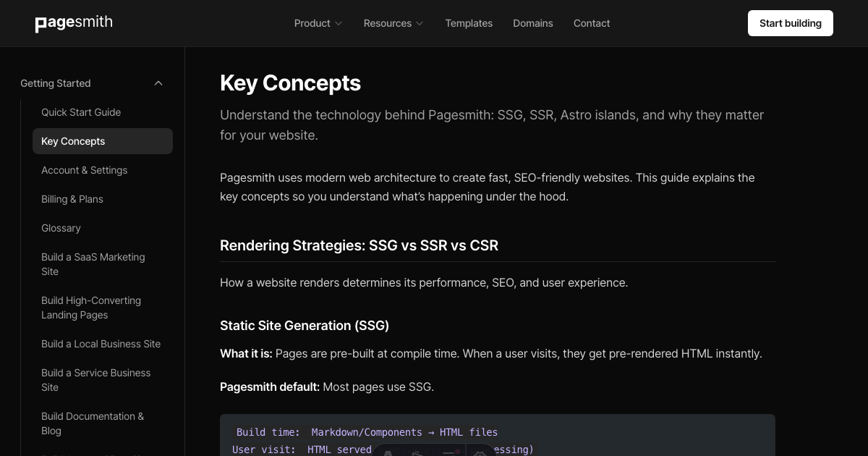Click Rendering Strategies: SSG vs SSR vs CSR heading
Screen dimensions: 868x456
(x=359, y=245)
